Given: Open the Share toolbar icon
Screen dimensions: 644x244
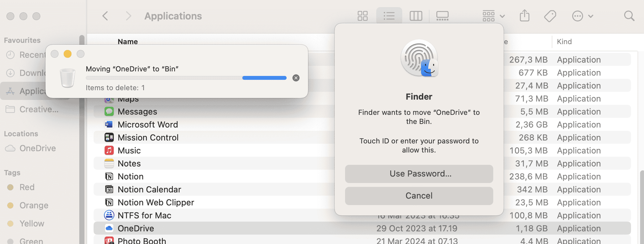Looking at the screenshot, I should point(524,16).
